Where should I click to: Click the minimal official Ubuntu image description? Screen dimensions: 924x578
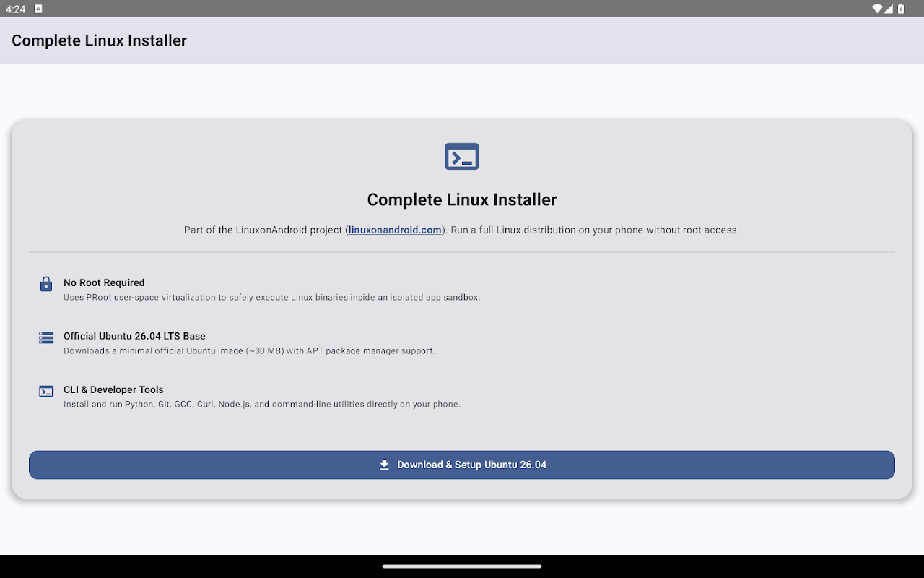click(249, 350)
